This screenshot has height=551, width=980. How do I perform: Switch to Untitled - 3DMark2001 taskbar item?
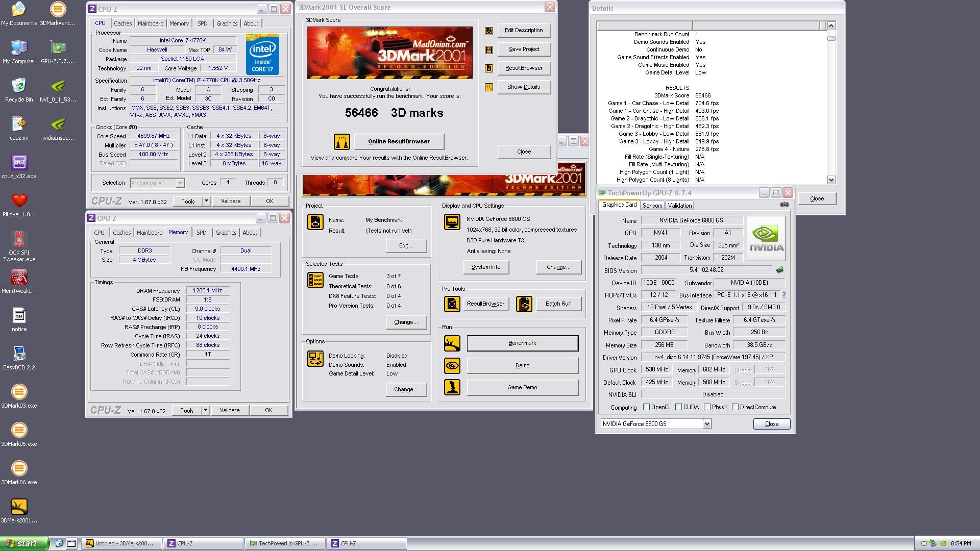coord(122,543)
